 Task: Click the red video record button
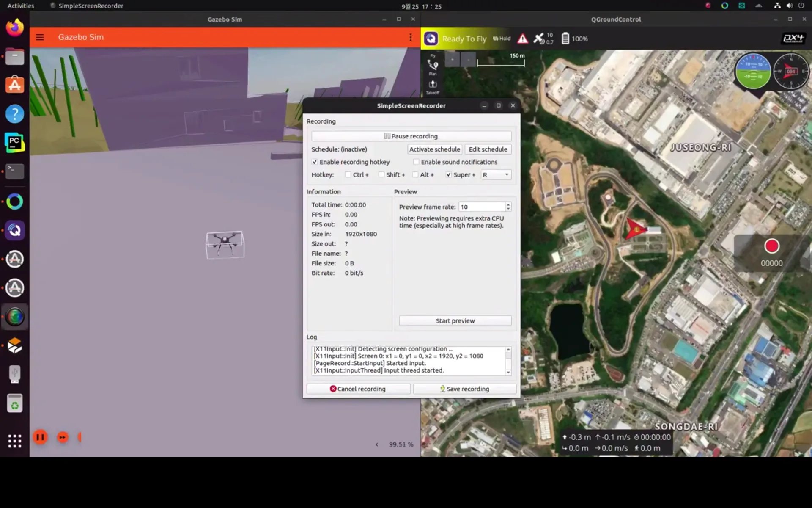[771, 246]
